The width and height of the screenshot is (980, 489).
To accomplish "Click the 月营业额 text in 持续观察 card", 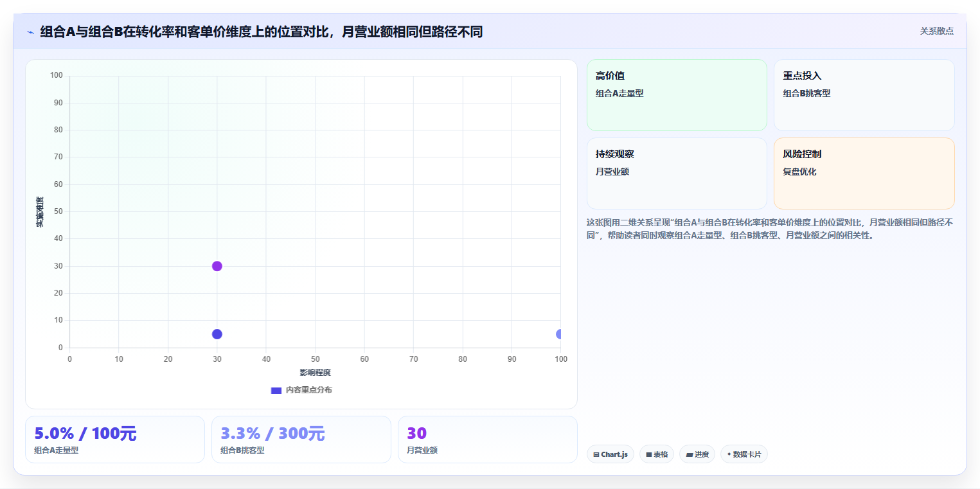I will (x=612, y=172).
